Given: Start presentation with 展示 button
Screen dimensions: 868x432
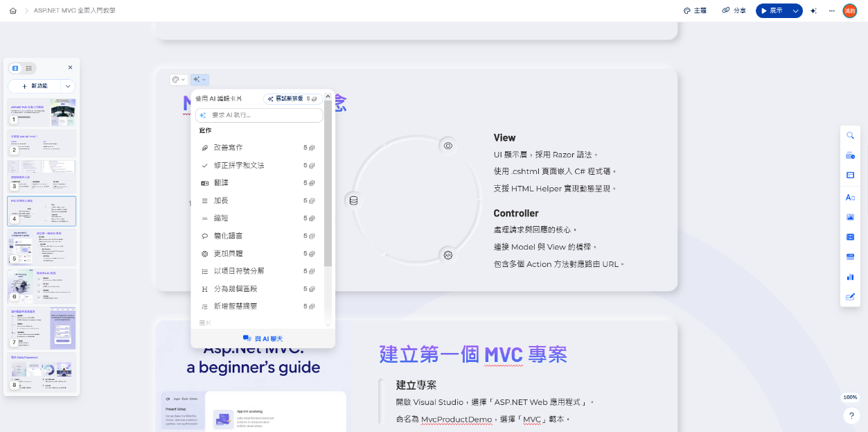Looking at the screenshot, I should coord(772,11).
